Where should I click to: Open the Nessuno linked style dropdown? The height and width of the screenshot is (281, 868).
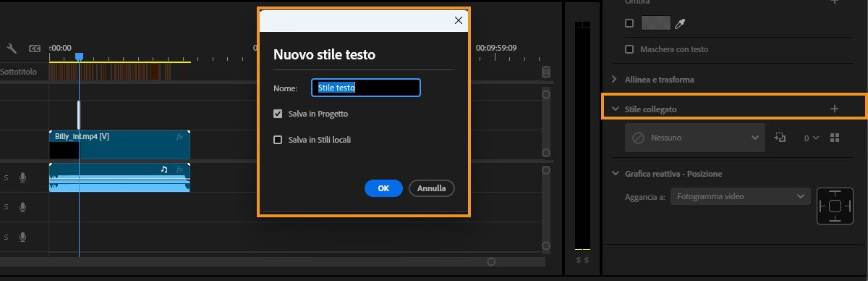tap(695, 138)
